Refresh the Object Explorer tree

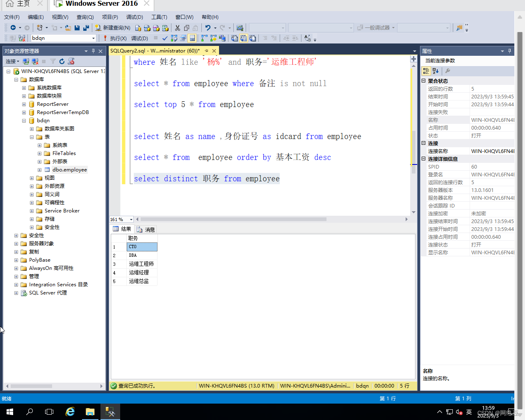(x=62, y=61)
